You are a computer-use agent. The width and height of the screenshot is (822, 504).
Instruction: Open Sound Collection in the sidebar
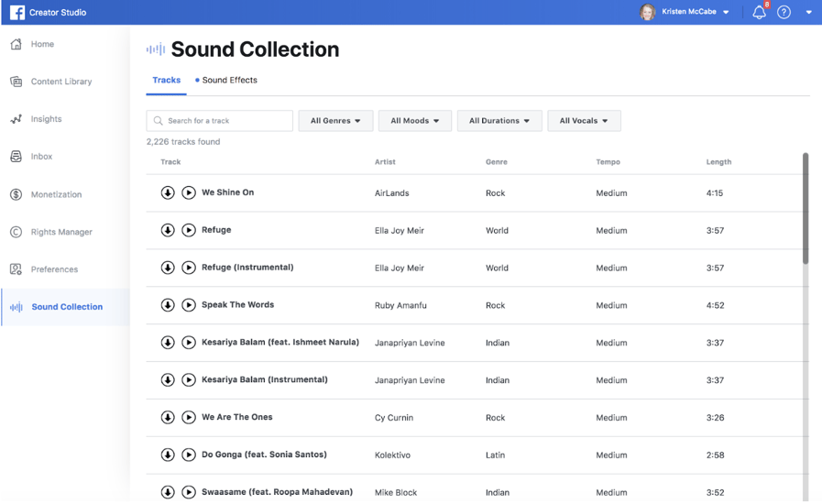(66, 307)
